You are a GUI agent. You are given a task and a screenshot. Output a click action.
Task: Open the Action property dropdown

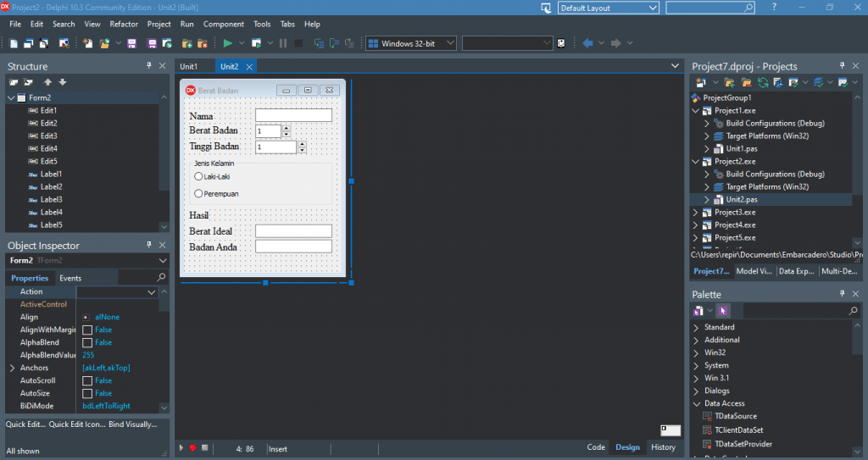pos(151,292)
